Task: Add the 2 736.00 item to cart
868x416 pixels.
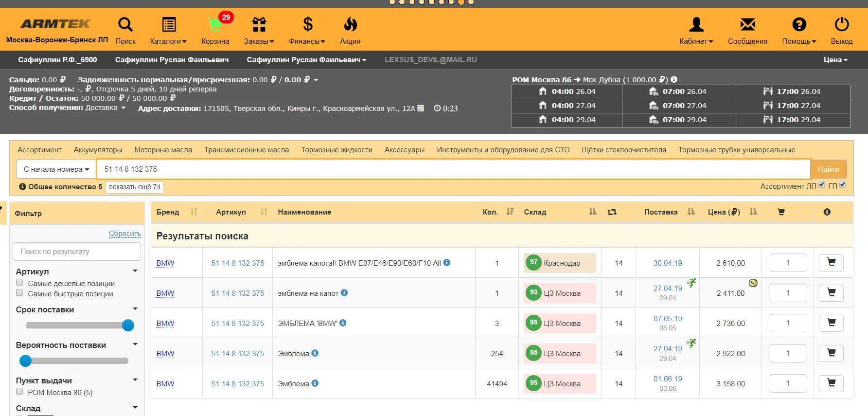Action: (x=831, y=323)
